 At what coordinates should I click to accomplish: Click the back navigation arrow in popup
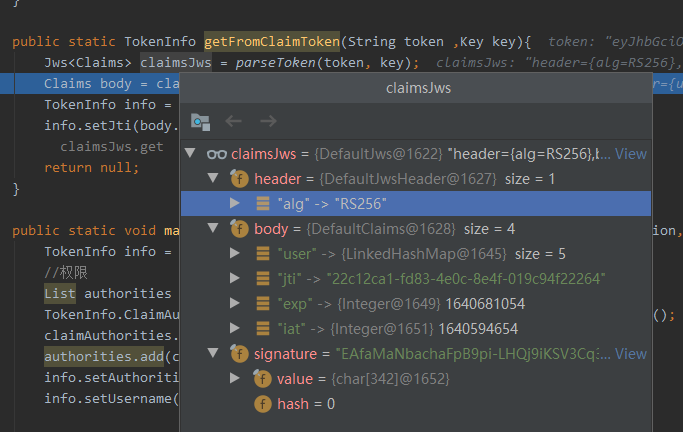click(234, 121)
